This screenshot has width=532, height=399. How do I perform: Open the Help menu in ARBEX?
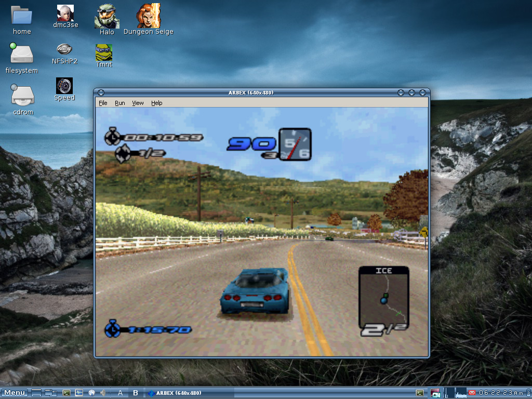point(157,103)
